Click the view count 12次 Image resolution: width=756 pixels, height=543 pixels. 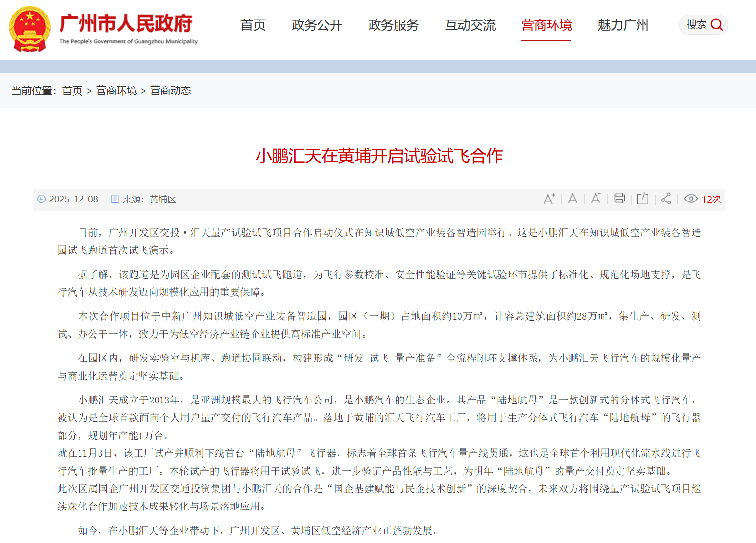[711, 199]
